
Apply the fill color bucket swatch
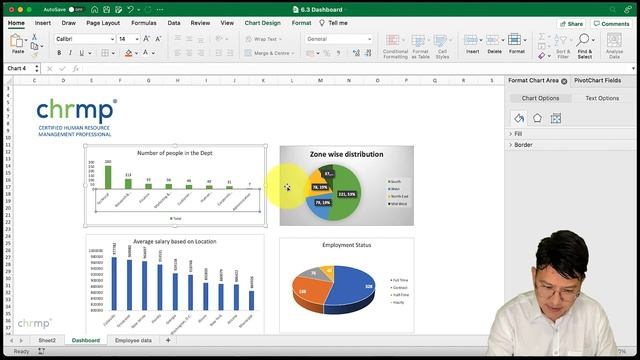click(129, 53)
